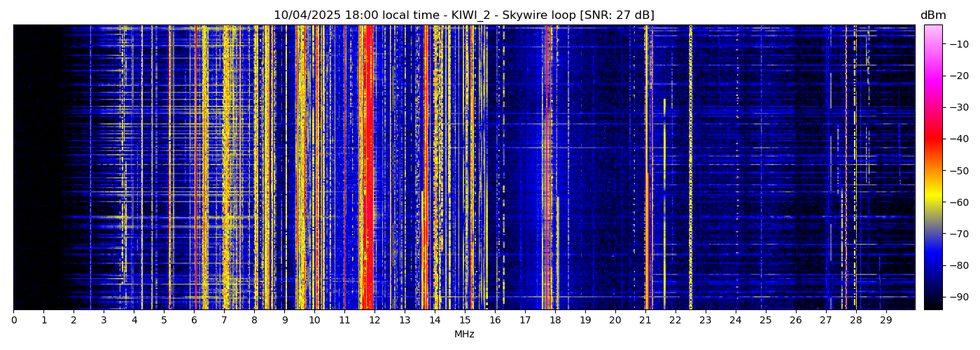
Task: Click the yellow dotted line at 22.5 MHz
Action: [x=690, y=168]
